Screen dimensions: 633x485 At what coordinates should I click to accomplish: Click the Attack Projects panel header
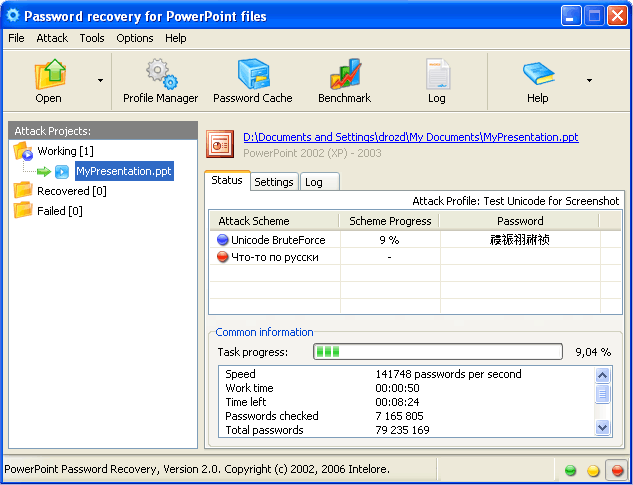(103, 131)
